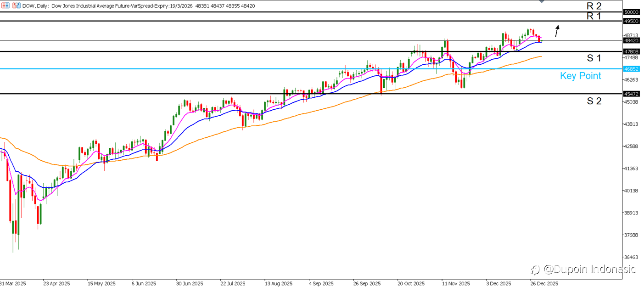
Task: Select the S 1 support label
Action: (594, 58)
